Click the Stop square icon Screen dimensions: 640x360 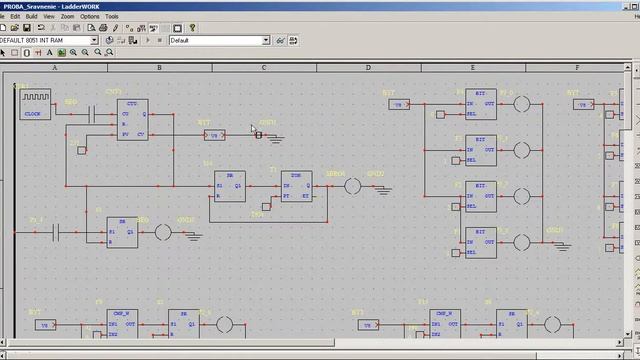[x=160, y=40]
